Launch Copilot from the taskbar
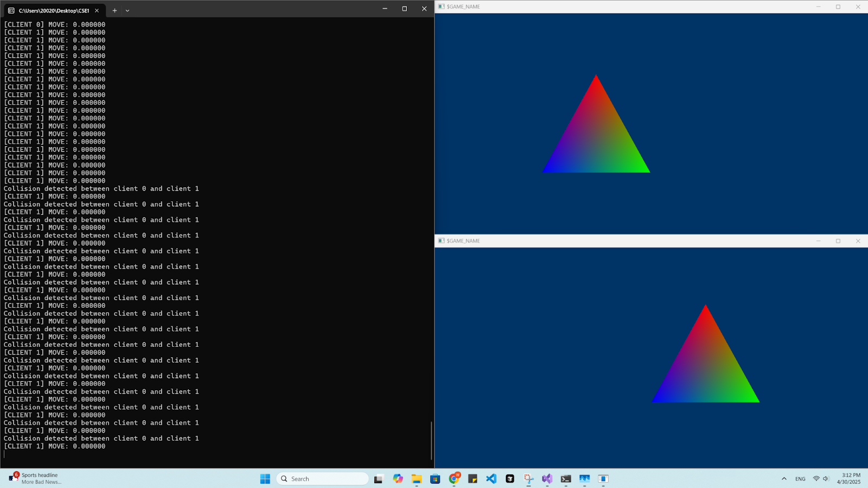The image size is (868, 488). click(398, 479)
